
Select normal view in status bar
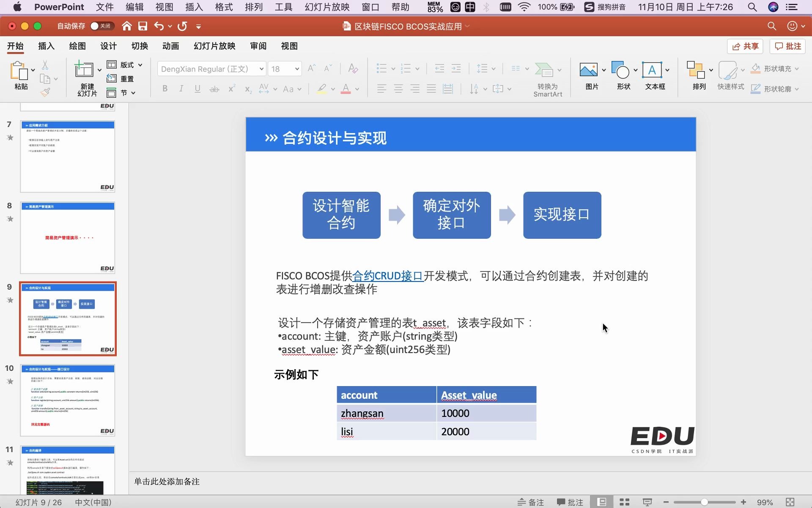[x=602, y=502]
